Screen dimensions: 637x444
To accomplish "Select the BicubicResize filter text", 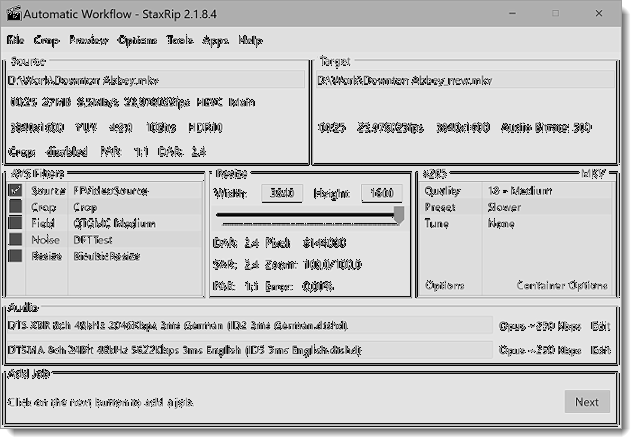I will pyautogui.click(x=107, y=256).
